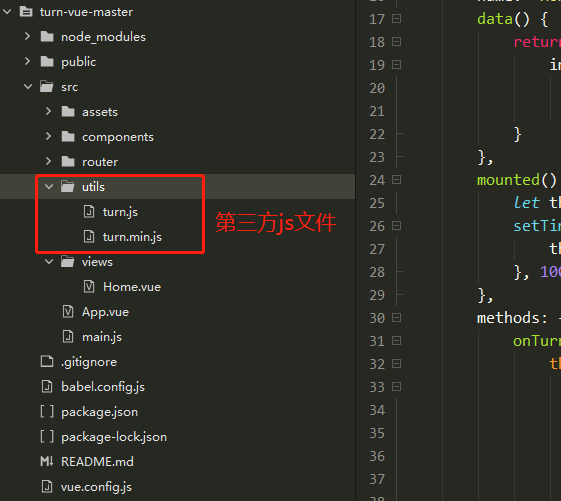Toggle code fold marker on line 17
561x501 pixels.
point(396,18)
